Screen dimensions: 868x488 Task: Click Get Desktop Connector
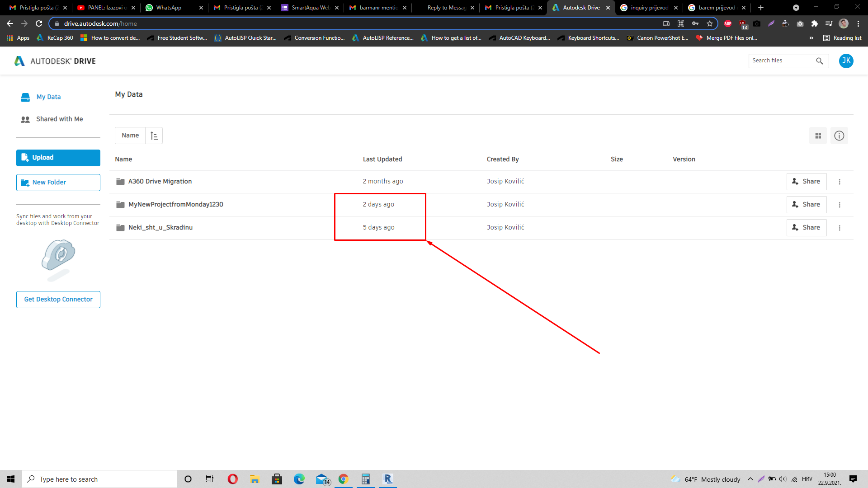click(58, 299)
